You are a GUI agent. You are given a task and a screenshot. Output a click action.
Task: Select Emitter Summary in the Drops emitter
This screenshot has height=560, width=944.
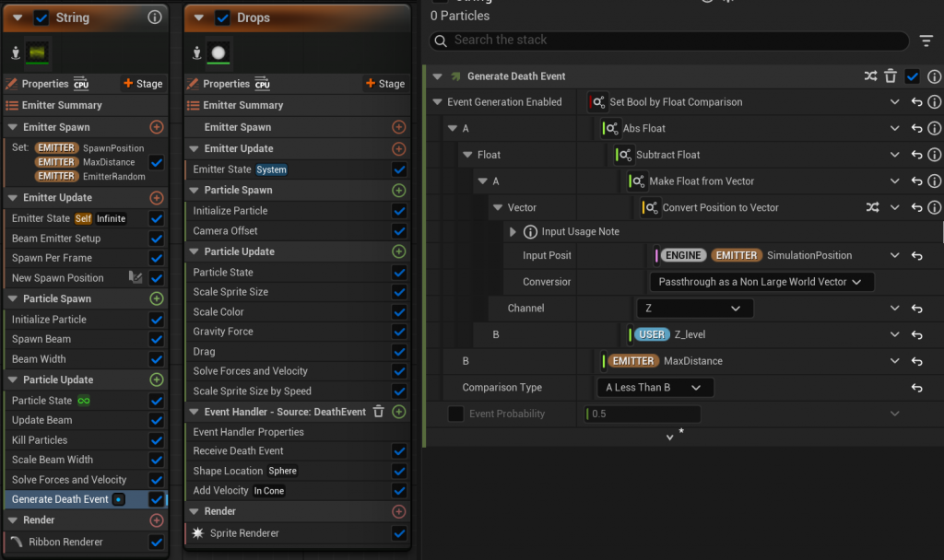pyautogui.click(x=243, y=105)
